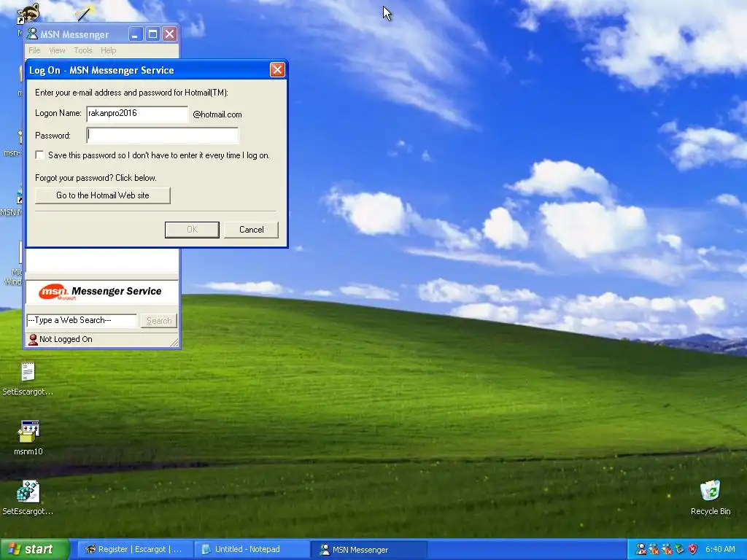This screenshot has height=560, width=747.
Task: Select the raccoon desktop icon at top-left
Action: pos(28,13)
